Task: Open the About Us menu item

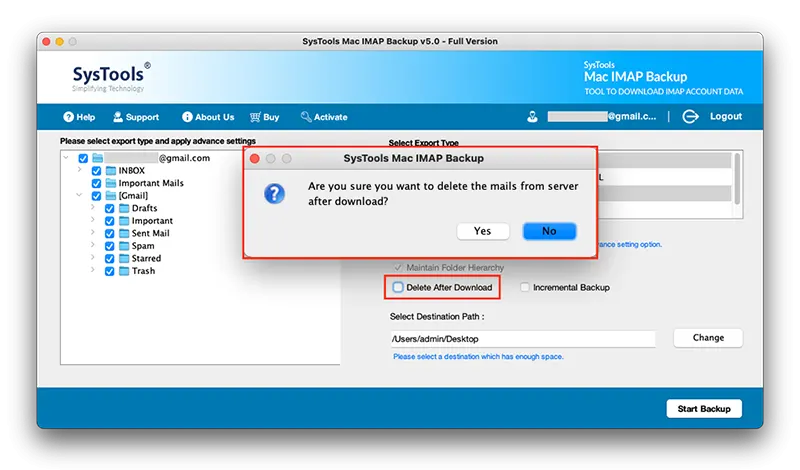Action: click(x=208, y=117)
